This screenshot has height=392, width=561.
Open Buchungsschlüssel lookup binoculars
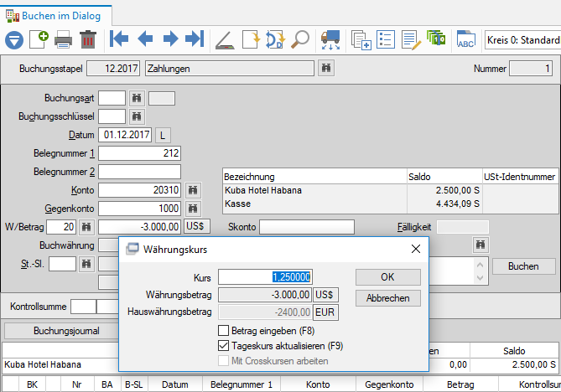137,116
